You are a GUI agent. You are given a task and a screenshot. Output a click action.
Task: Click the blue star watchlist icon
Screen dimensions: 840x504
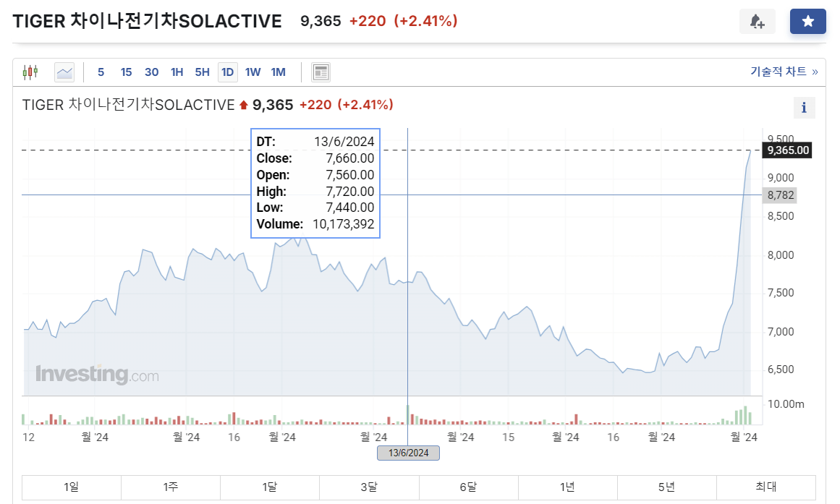[x=807, y=21]
